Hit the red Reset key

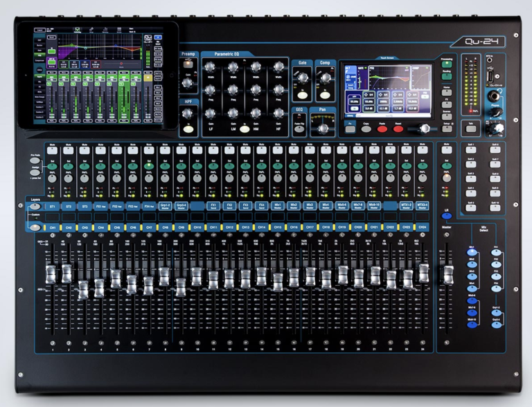coord(398,129)
